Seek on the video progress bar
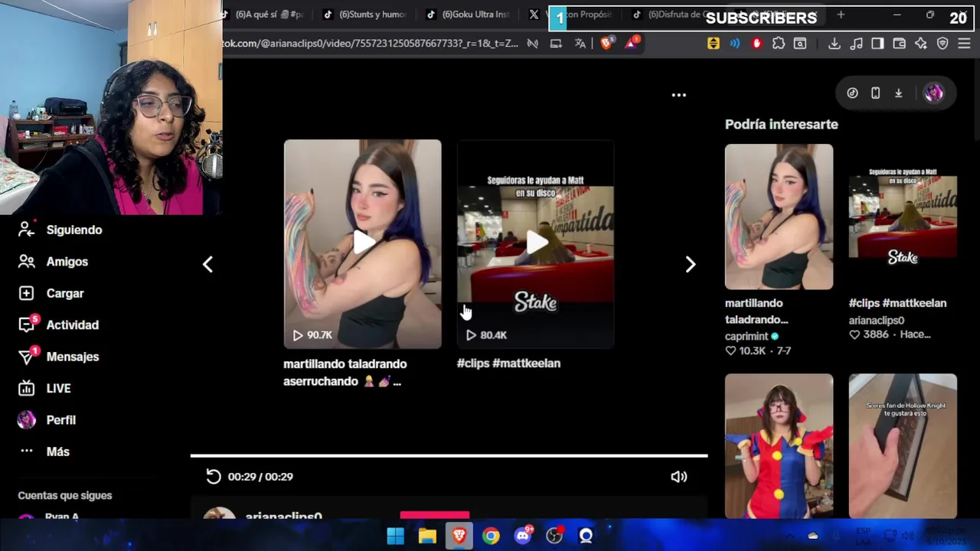Image resolution: width=980 pixels, height=551 pixels. [449, 455]
